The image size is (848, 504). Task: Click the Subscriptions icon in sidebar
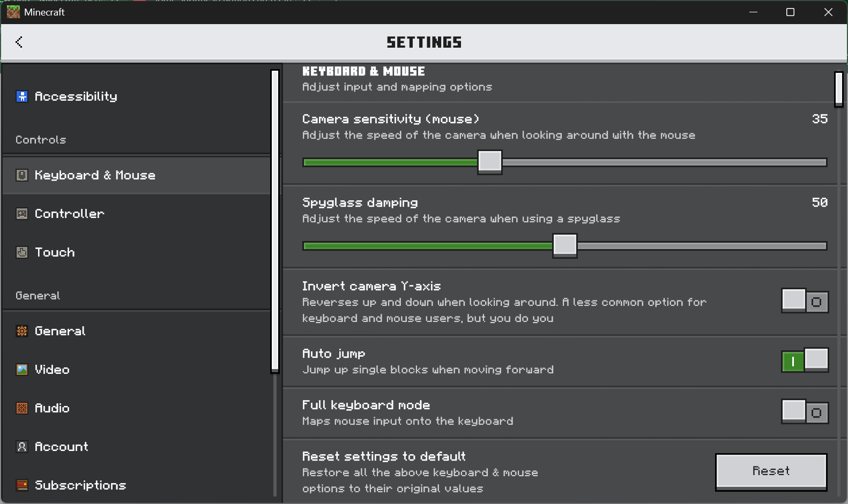pos(22,485)
